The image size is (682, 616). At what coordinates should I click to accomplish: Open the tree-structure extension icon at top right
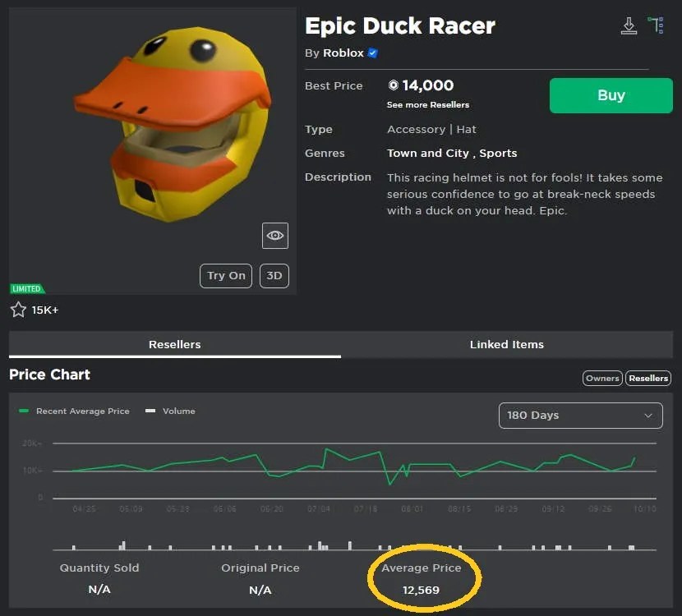656,25
